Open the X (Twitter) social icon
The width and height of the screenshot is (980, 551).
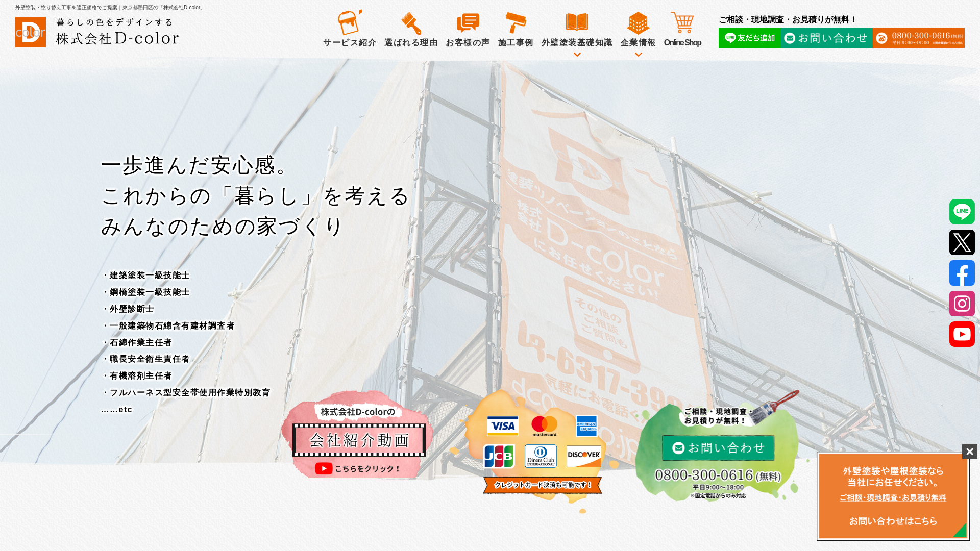tap(962, 242)
